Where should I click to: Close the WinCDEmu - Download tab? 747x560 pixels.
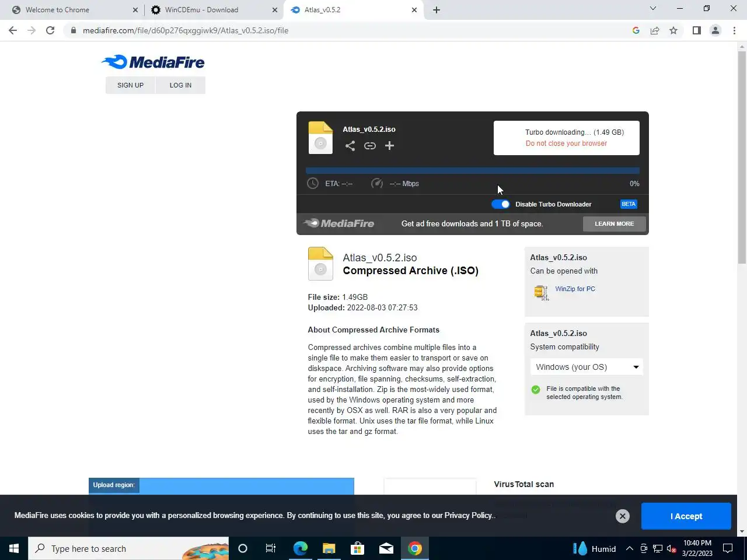coord(275,10)
